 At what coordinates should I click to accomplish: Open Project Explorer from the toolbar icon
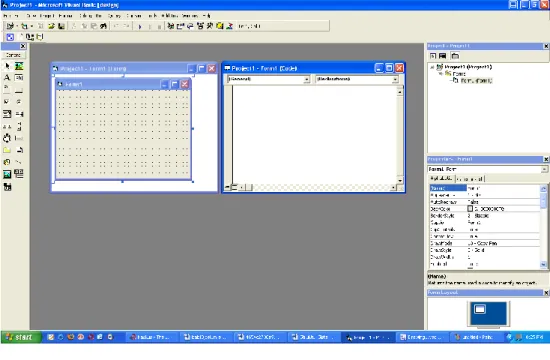pyautogui.click(x=170, y=26)
